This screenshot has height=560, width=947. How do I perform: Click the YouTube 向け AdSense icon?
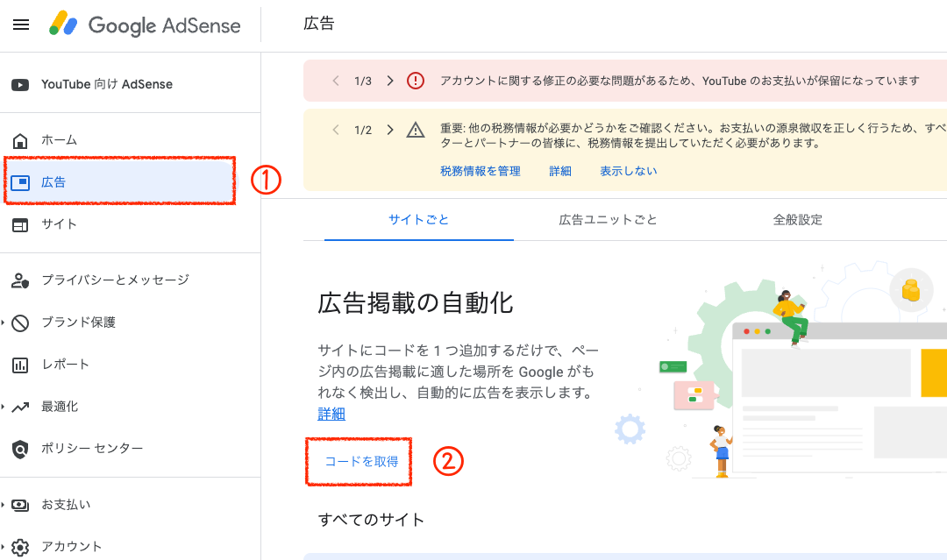pyautogui.click(x=20, y=85)
